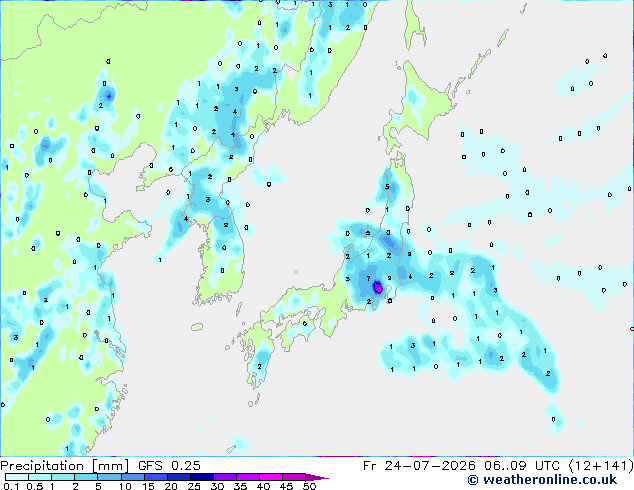The image size is (634, 490).
Task: Click the purple arrow above 50 on legend
Action: (x=317, y=477)
